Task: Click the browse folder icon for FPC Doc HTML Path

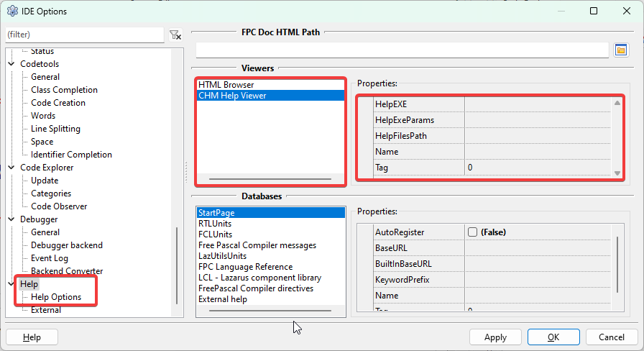Action: point(621,50)
